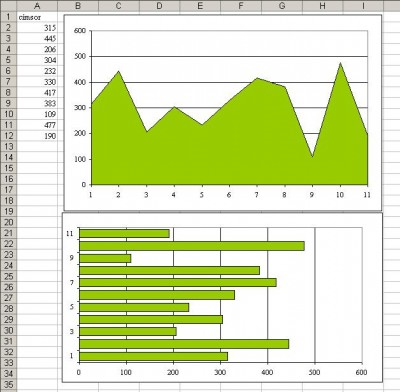Viewport: 400px width, 392px height.
Task: Click the cell with value 304
Action: click(x=37, y=60)
